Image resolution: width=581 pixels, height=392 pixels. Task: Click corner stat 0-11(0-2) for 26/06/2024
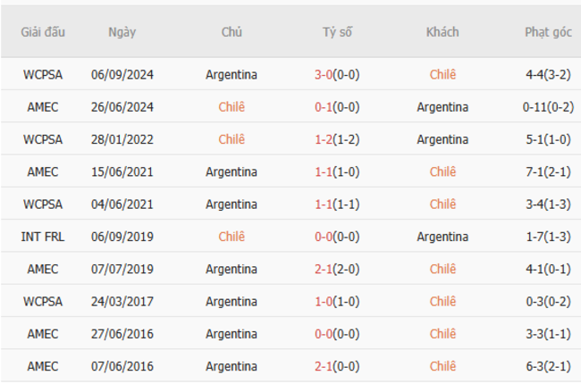pyautogui.click(x=548, y=107)
